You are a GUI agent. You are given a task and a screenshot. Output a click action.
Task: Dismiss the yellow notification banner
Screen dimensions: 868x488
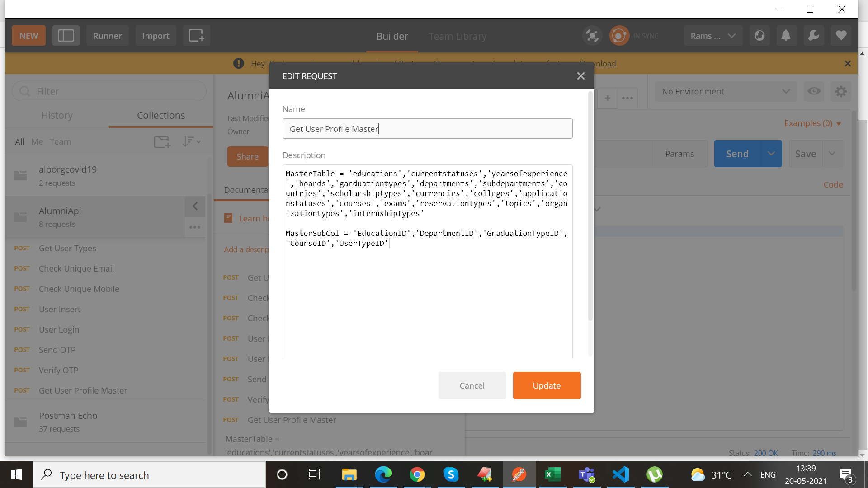coord(848,64)
